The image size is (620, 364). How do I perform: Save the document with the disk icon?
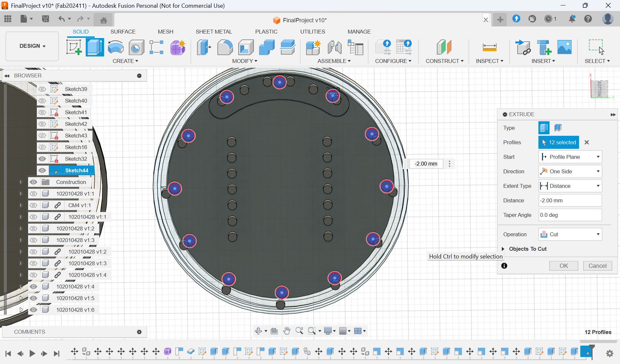[46, 19]
